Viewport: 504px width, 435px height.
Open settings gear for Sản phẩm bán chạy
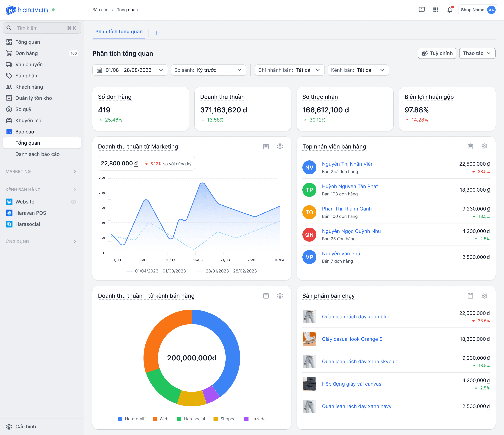point(484,296)
